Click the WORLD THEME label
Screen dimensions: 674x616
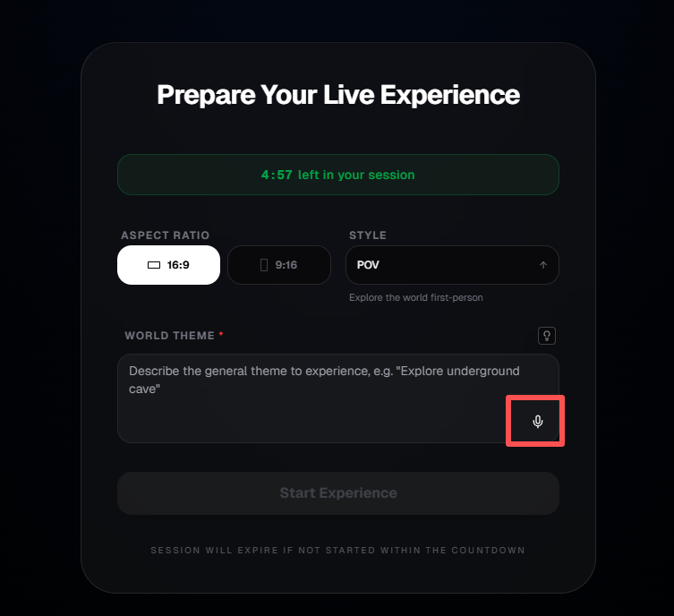tap(169, 336)
